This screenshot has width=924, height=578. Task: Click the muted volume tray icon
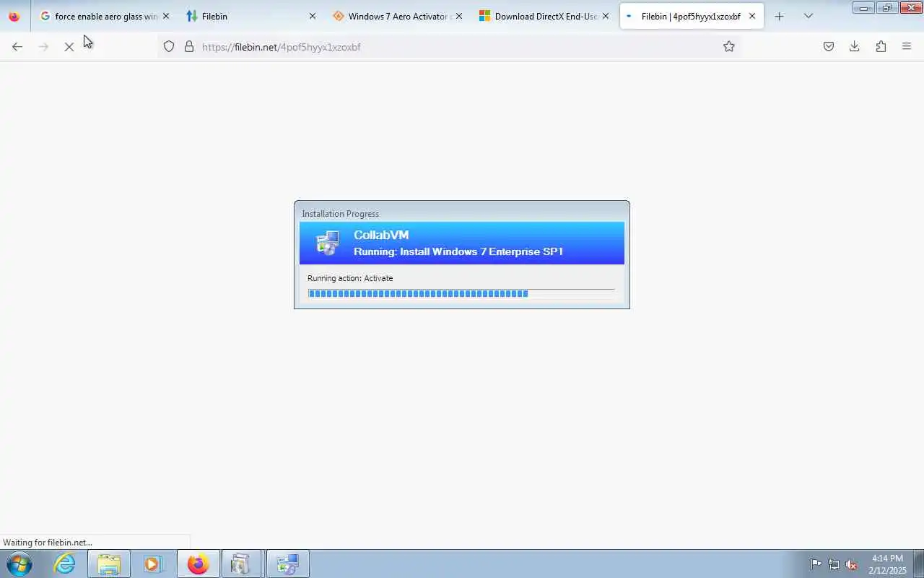click(852, 564)
